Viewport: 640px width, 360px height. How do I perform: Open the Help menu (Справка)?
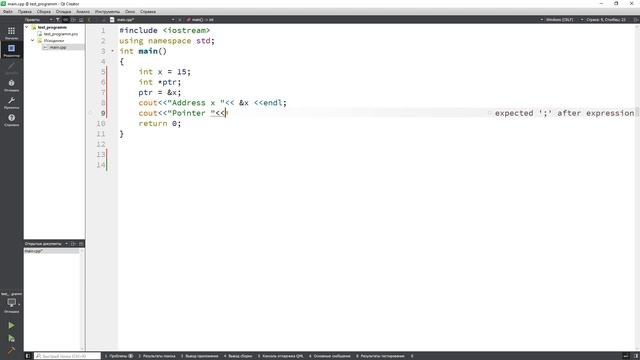148,12
